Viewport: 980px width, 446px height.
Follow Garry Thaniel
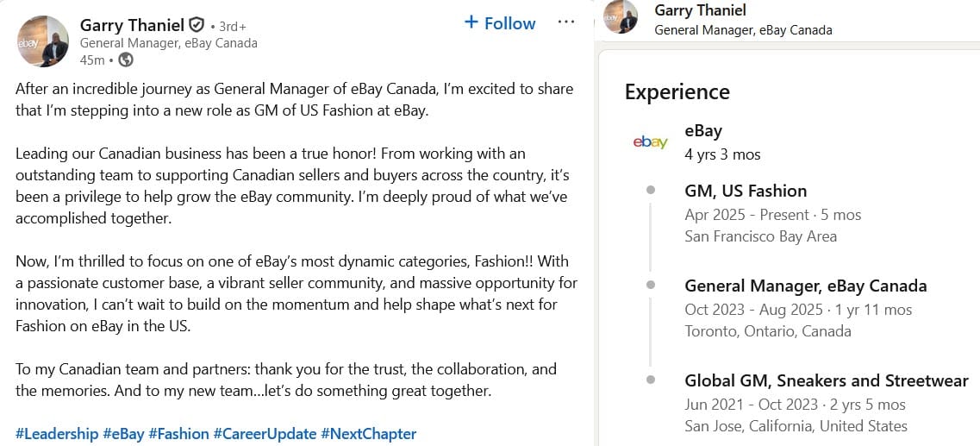point(500,23)
